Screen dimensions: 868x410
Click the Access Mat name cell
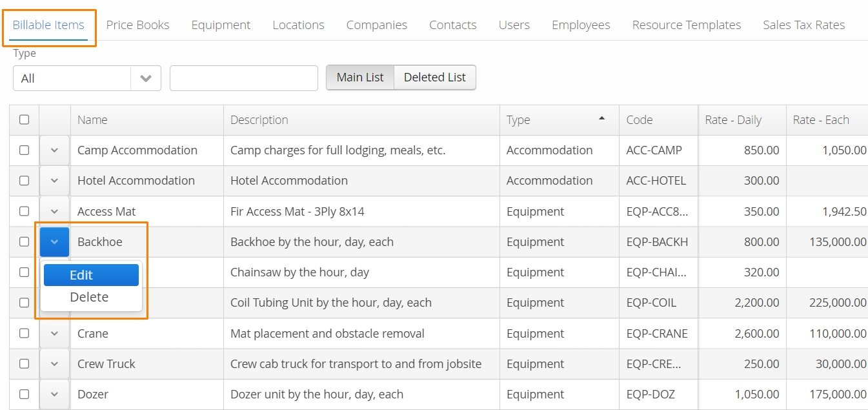pos(147,211)
